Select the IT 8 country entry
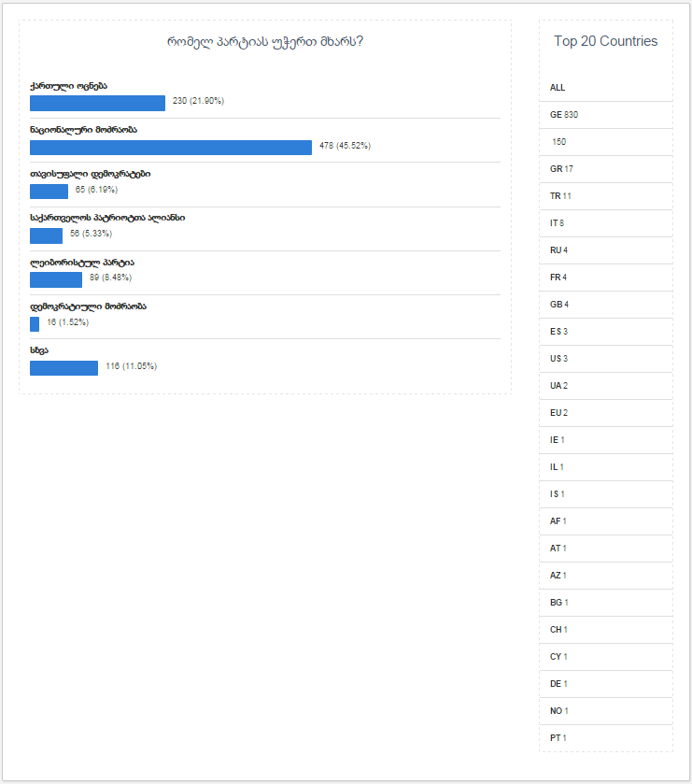 (x=558, y=223)
